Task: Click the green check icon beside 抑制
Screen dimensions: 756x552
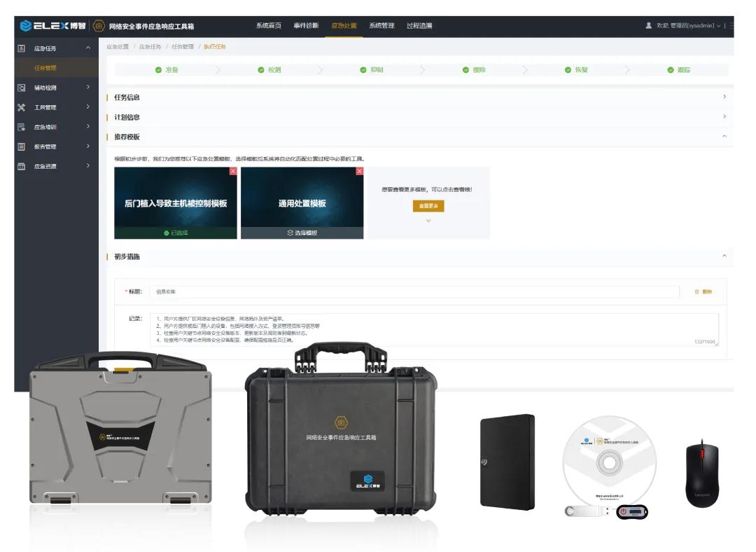Action: point(363,70)
